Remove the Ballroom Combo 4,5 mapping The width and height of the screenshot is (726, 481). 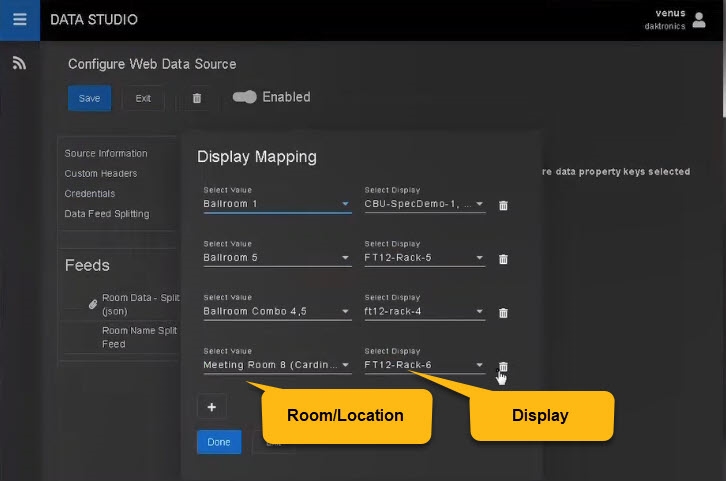click(503, 313)
